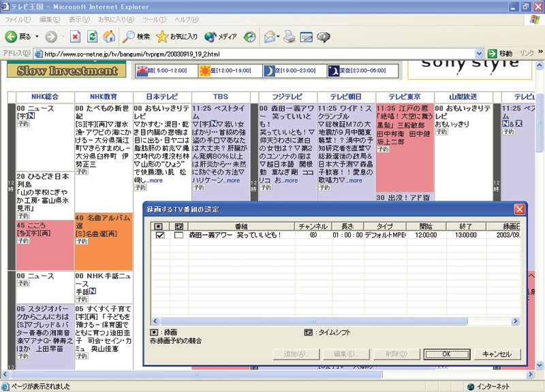Go to the Home page icon

(109, 37)
